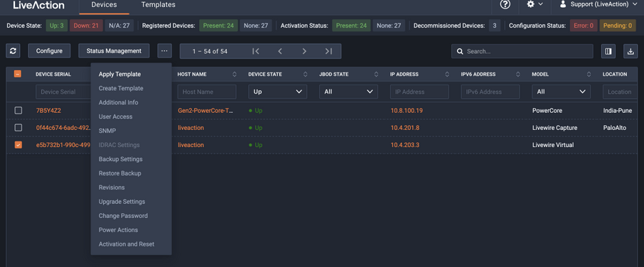Open the JBOD State filter dropdown
The width and height of the screenshot is (644, 267).
(349, 92)
